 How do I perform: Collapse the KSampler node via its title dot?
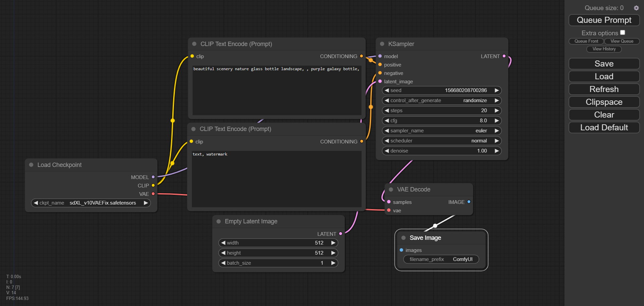click(382, 44)
